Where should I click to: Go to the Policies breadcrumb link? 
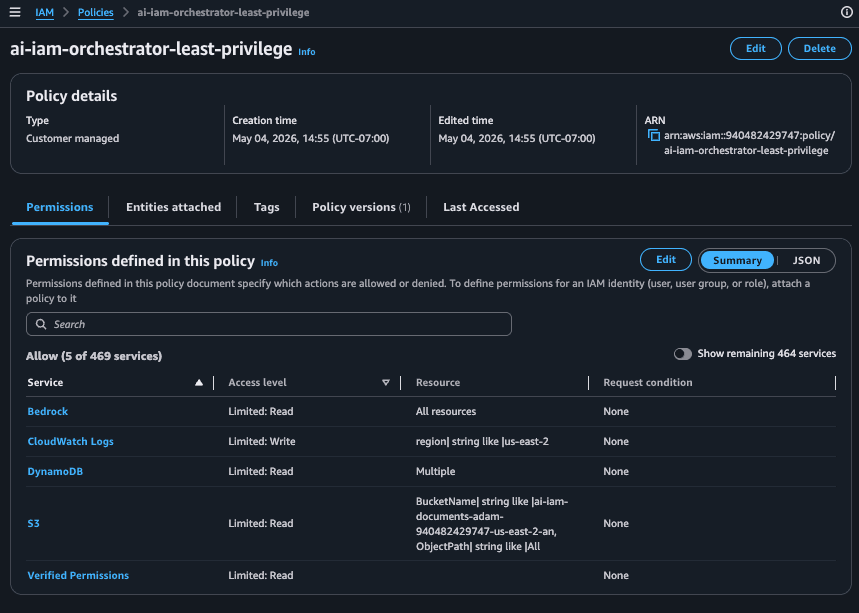pos(95,12)
